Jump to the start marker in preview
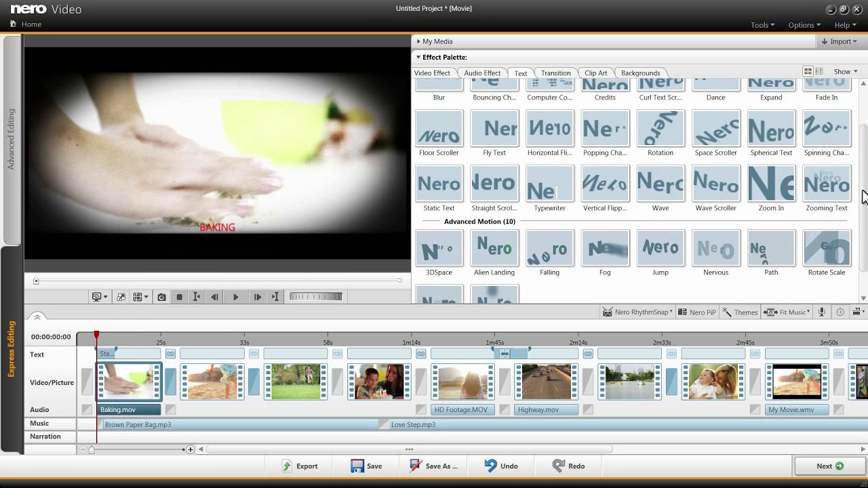This screenshot has width=868, height=488. coord(197,297)
